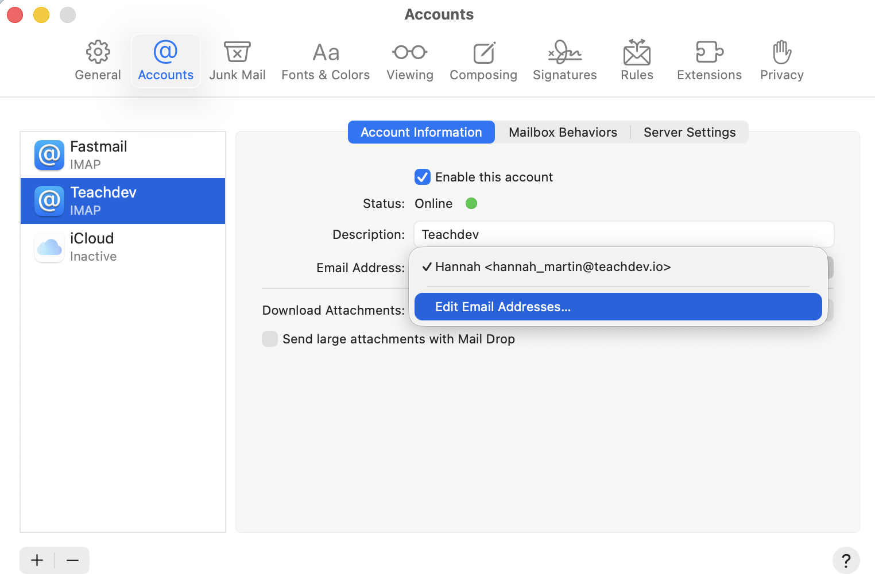Open Privacy preferences

(x=781, y=61)
